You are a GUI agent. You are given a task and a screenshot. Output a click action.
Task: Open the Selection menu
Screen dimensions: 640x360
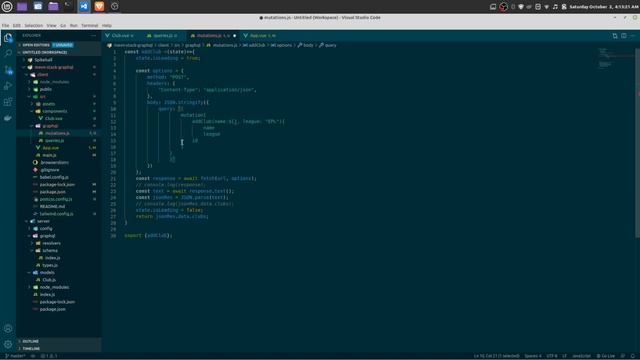coord(33,25)
